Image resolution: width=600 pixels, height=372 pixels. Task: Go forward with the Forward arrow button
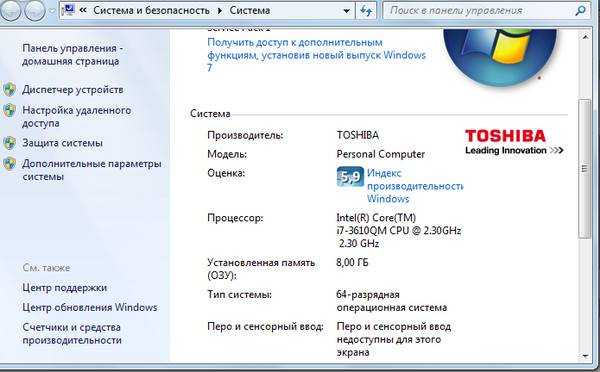(34, 11)
